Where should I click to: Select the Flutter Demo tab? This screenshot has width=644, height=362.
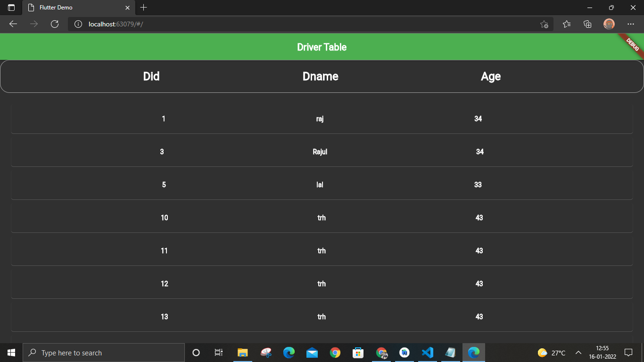78,8
